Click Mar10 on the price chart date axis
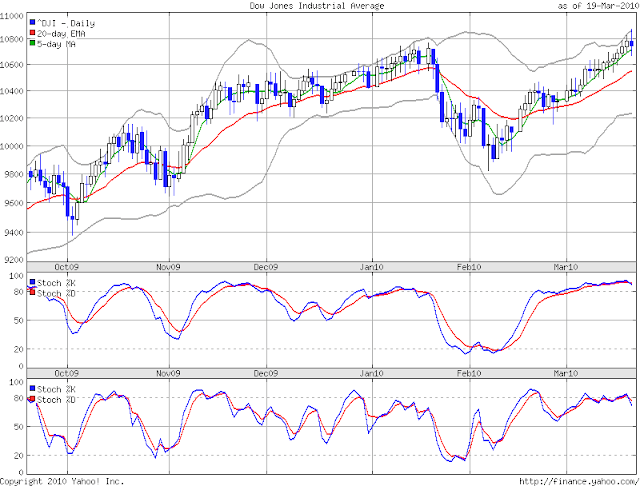Image resolution: width=640 pixels, height=486 pixels. click(x=566, y=267)
